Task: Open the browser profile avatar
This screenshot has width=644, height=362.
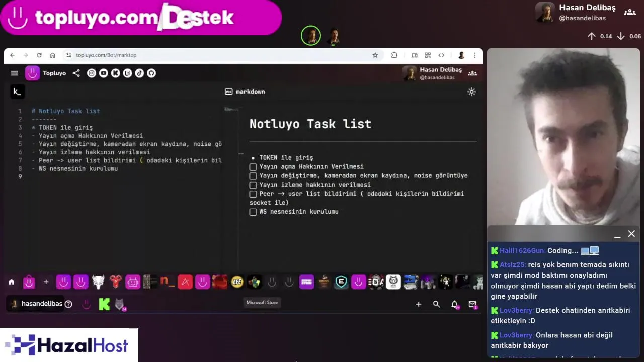Action: coord(461,55)
